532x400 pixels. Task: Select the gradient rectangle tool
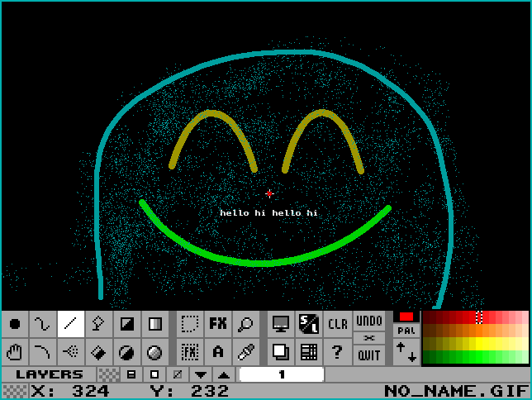pos(154,324)
